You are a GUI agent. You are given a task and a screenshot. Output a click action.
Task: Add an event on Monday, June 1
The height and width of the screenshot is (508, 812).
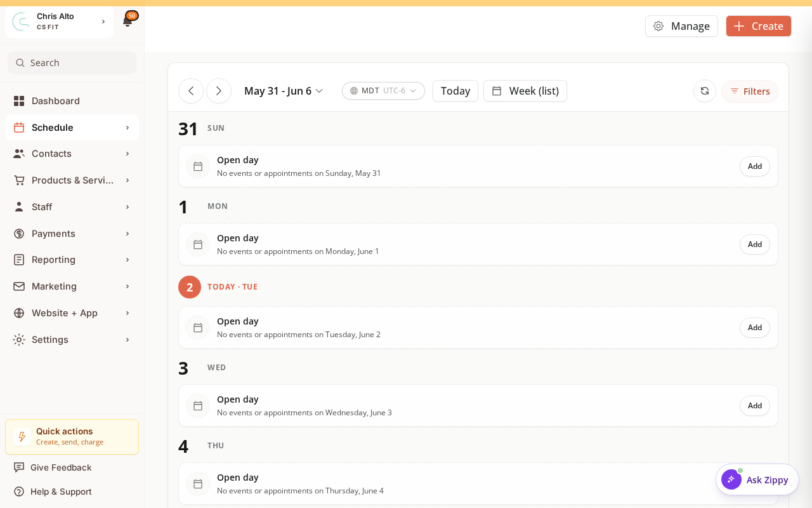pyautogui.click(x=755, y=244)
